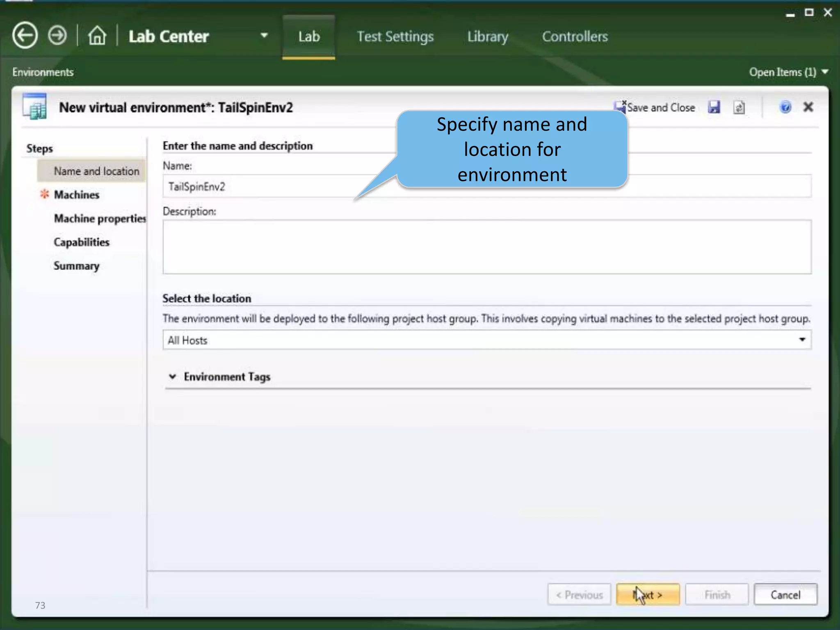Image resolution: width=840 pixels, height=630 pixels.
Task: Switch to the Test Settings tab
Action: click(395, 37)
